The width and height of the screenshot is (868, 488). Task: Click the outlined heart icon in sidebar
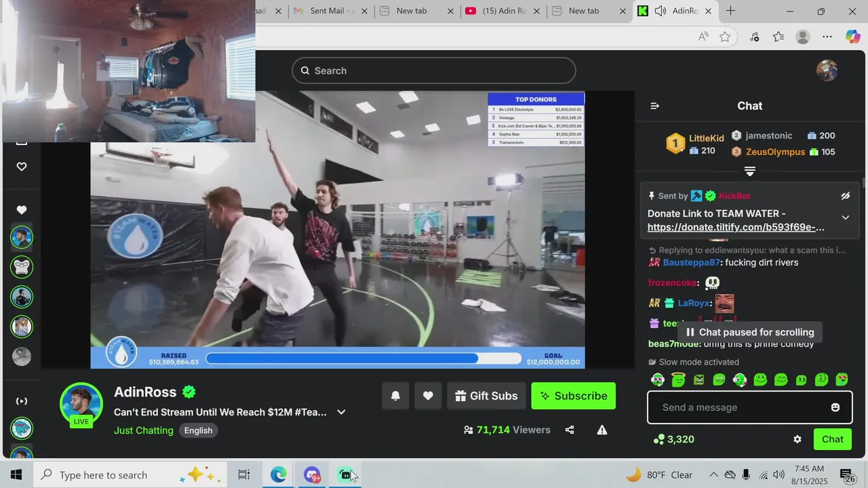[x=22, y=167]
